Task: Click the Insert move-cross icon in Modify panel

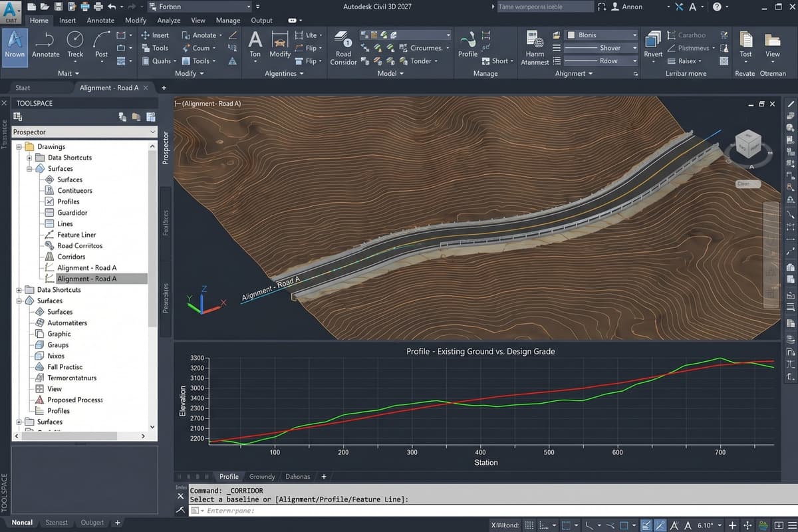Action: point(145,35)
